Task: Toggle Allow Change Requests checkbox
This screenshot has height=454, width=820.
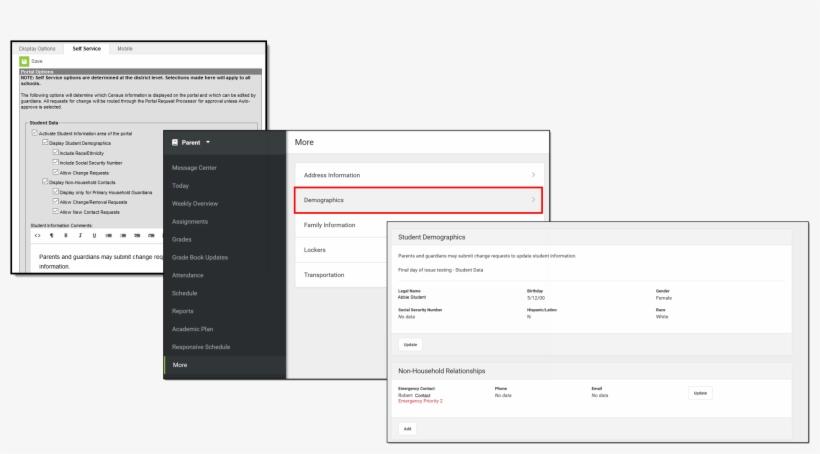Action: click(55, 172)
